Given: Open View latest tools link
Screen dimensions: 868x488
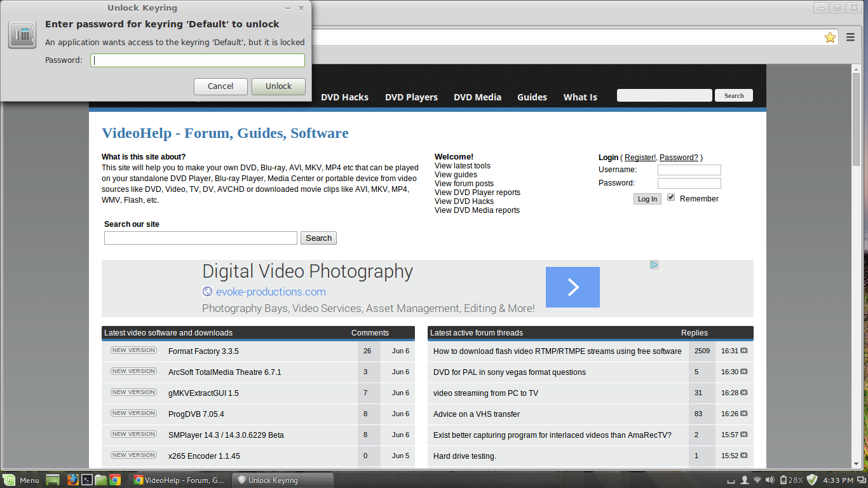Looking at the screenshot, I should (x=463, y=166).
